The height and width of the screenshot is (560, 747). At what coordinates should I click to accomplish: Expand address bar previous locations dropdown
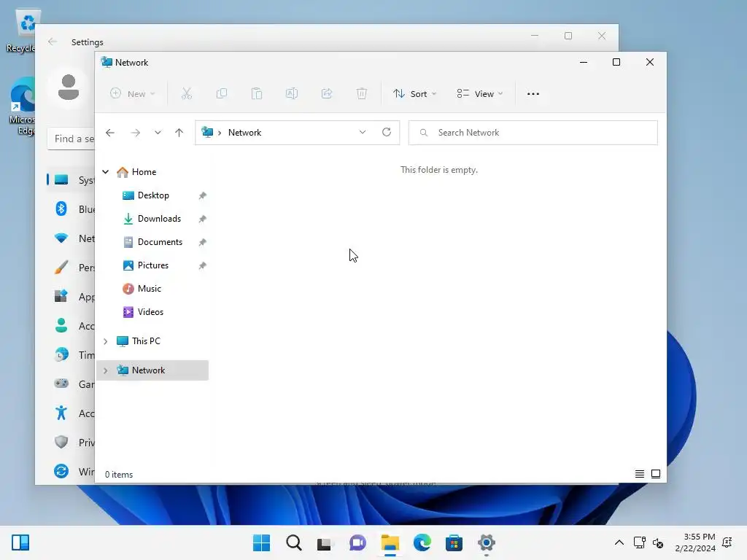click(x=363, y=133)
